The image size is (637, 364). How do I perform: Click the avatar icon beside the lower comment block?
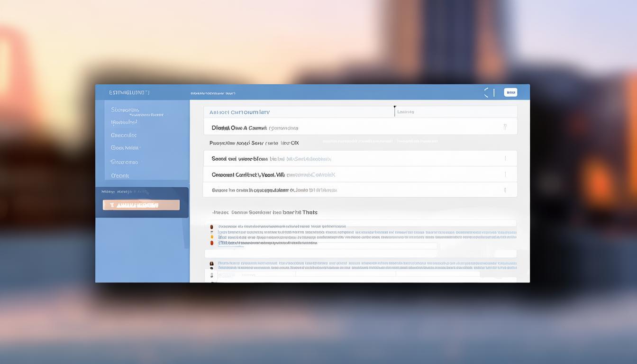(211, 264)
